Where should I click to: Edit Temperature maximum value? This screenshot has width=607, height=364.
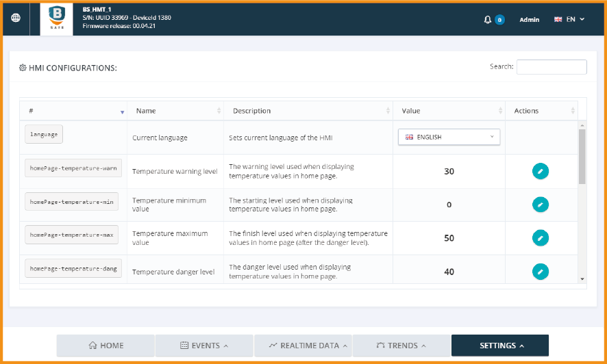pos(541,238)
